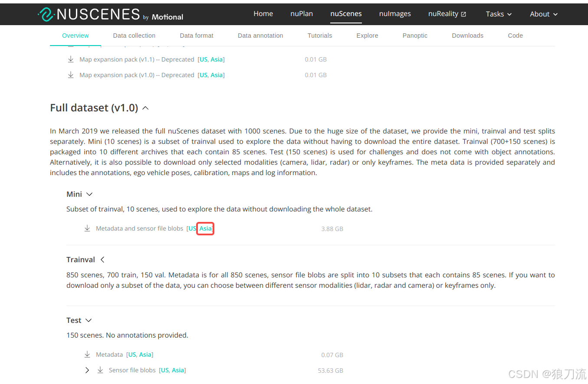Switch to the Explore tab
This screenshot has height=384, width=588.
pyautogui.click(x=367, y=36)
